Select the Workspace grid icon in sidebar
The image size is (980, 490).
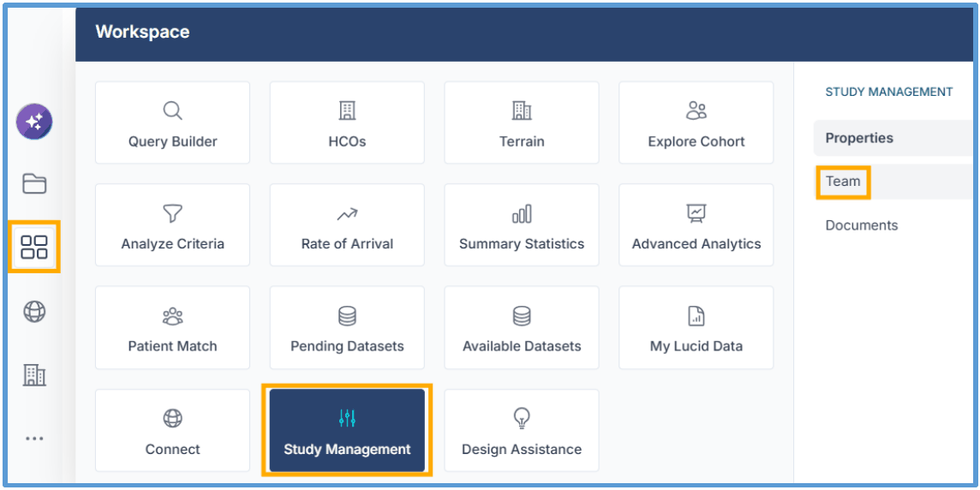[x=34, y=247]
